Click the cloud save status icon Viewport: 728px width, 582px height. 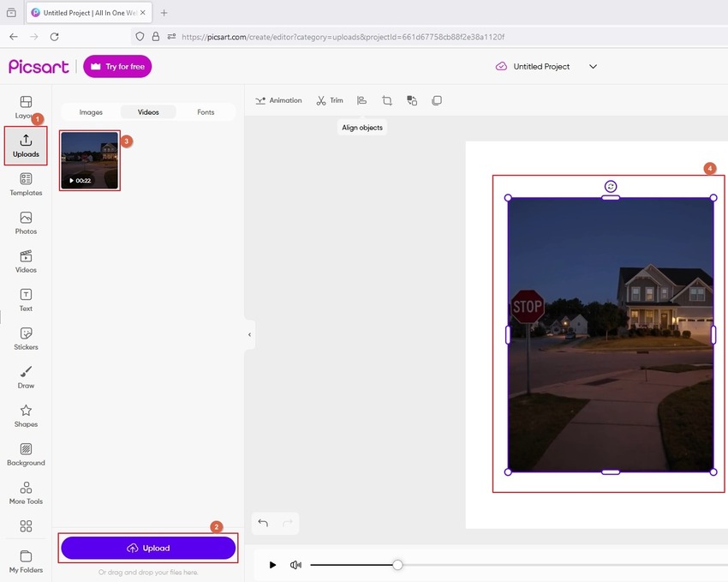tap(501, 66)
